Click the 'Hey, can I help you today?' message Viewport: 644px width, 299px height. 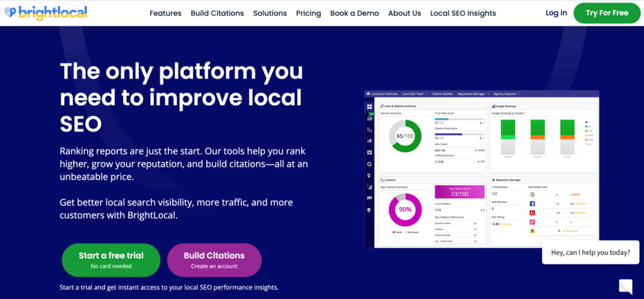click(x=591, y=252)
